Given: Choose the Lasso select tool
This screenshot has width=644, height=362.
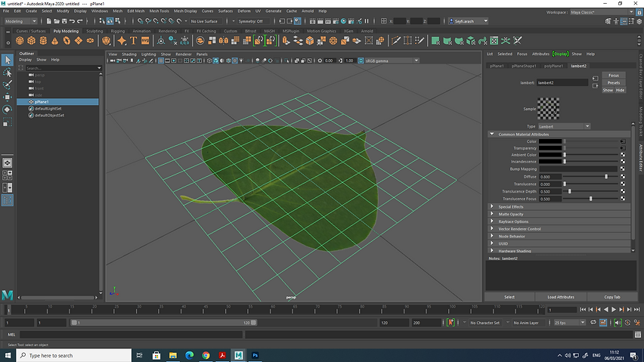Looking at the screenshot, I should (x=8, y=73).
